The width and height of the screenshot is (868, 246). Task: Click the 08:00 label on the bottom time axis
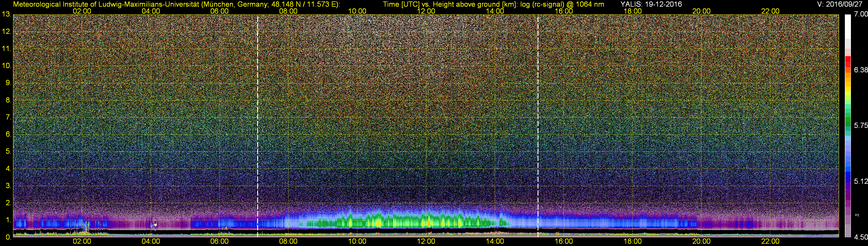pyautogui.click(x=288, y=241)
